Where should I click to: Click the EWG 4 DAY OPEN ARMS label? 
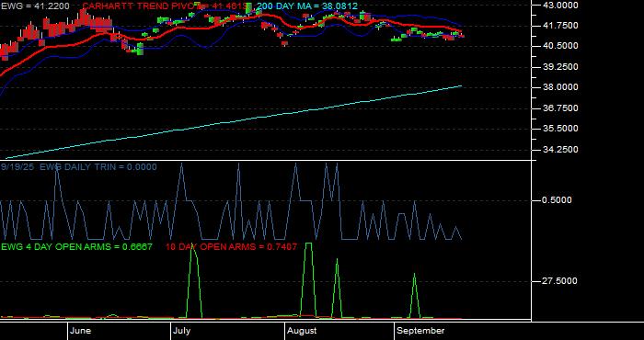pyautogui.click(x=76, y=247)
